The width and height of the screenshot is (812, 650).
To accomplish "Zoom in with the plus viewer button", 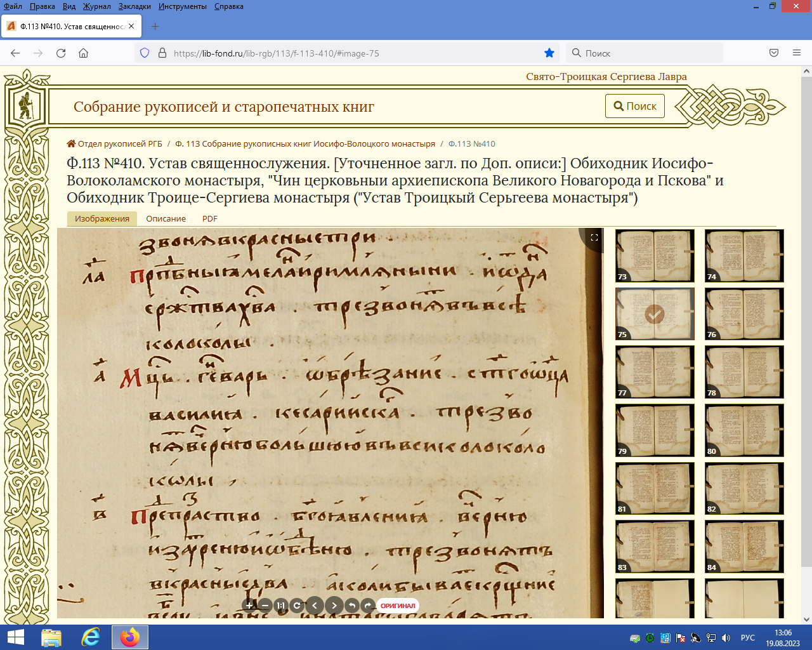I will [x=249, y=606].
